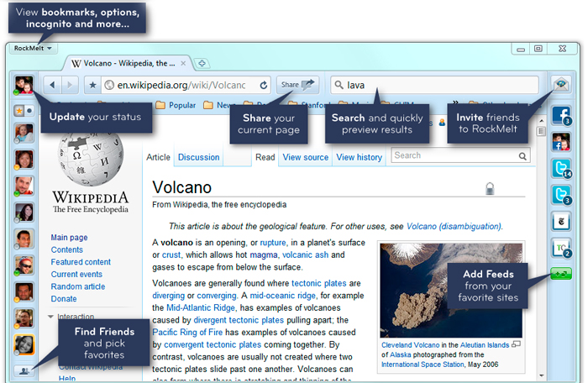Screen dimensions: 588x383
Task: Select the View history tab
Action: [x=359, y=157]
